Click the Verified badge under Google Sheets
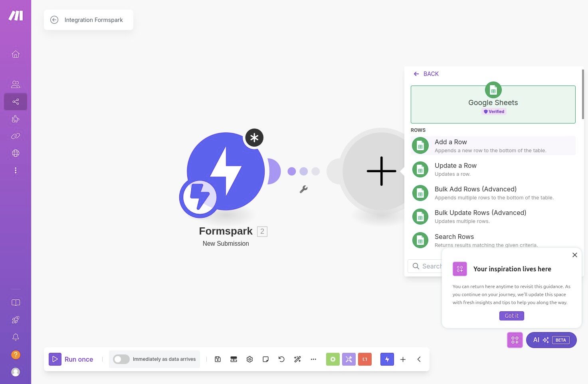Viewport: 588px width, 384px height. pos(494,111)
